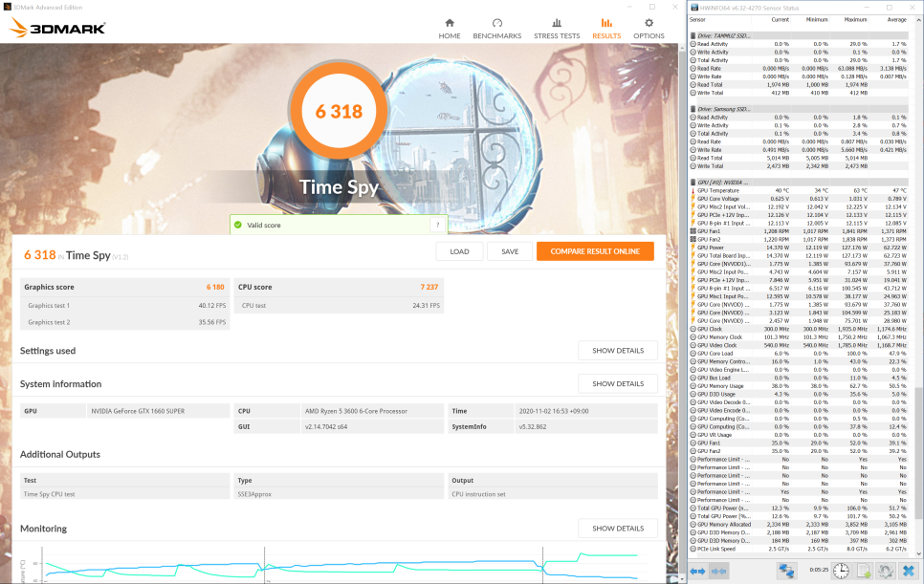Select GPU Memory Clock row
The width and height of the screenshot is (924, 584).
click(x=799, y=337)
